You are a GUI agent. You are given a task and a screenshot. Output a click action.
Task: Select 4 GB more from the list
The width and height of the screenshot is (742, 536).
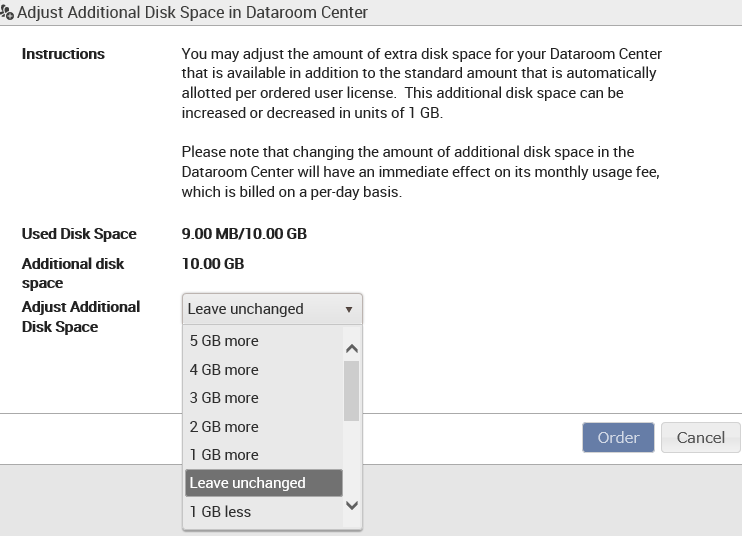tap(264, 369)
